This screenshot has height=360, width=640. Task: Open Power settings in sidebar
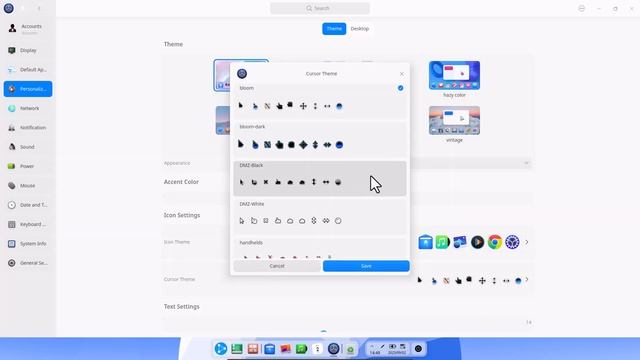28,166
